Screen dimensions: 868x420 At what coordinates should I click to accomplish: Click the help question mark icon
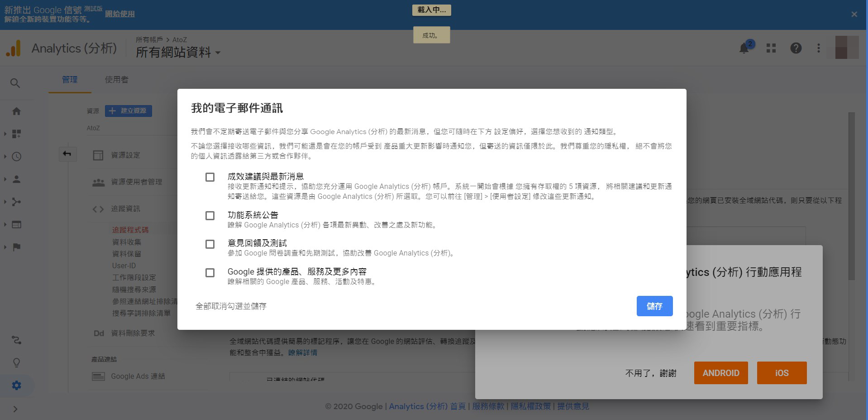(x=796, y=48)
